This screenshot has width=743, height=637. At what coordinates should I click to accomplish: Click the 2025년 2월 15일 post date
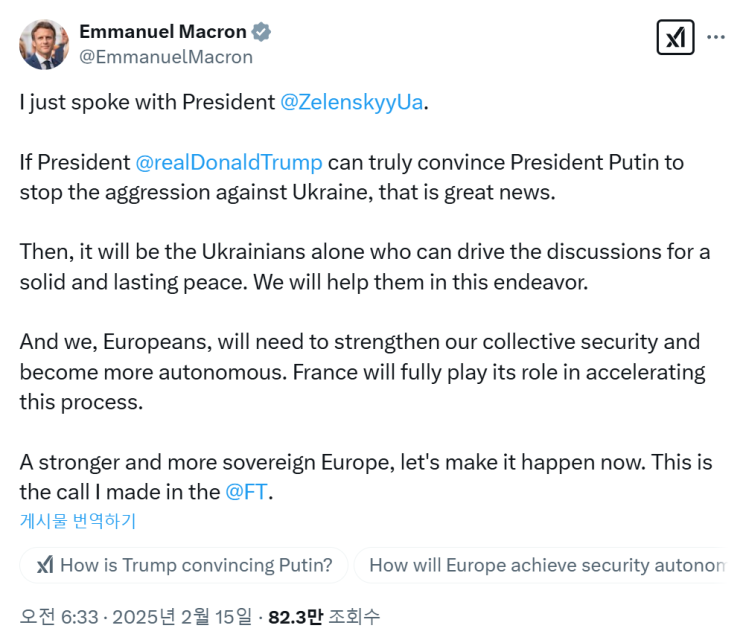click(182, 617)
